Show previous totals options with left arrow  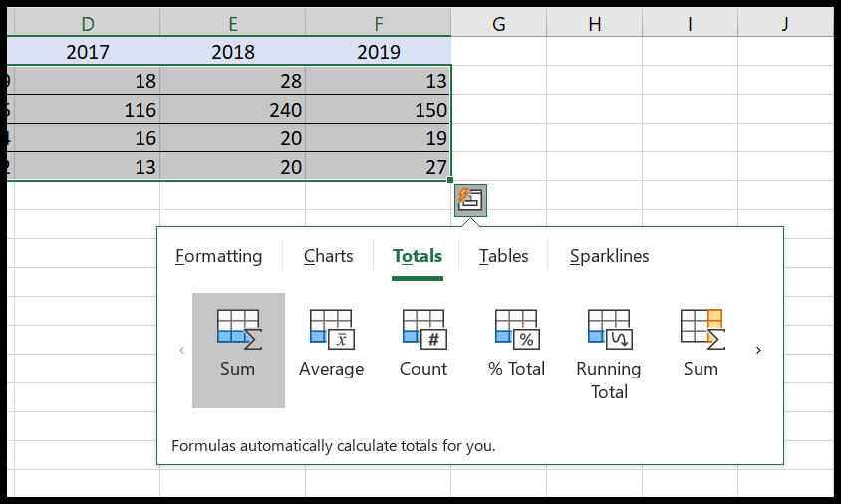point(181,351)
